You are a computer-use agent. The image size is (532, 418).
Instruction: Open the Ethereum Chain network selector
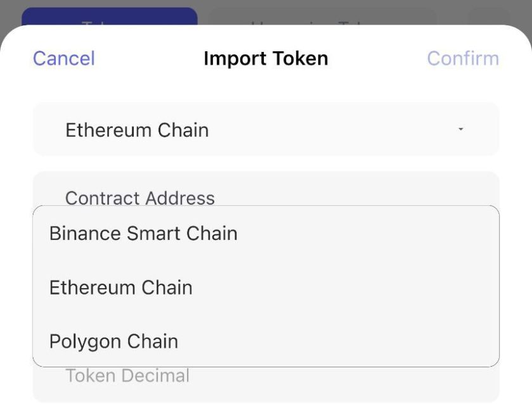(x=137, y=130)
